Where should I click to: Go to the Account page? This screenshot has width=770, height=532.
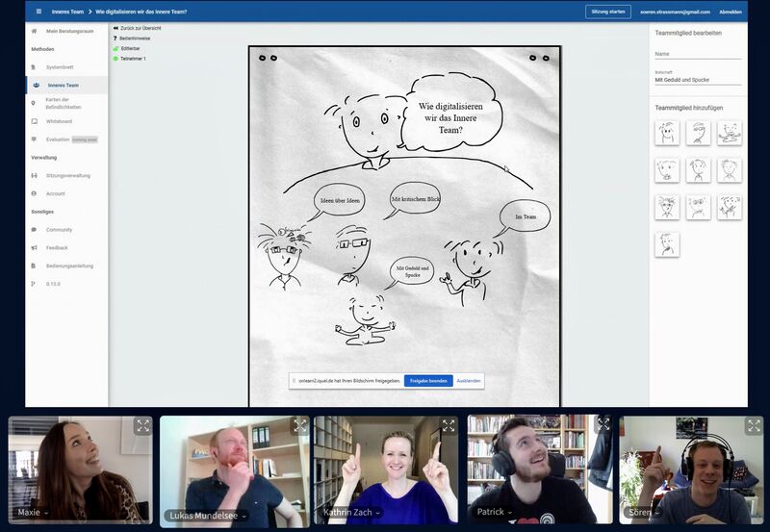pos(56,193)
